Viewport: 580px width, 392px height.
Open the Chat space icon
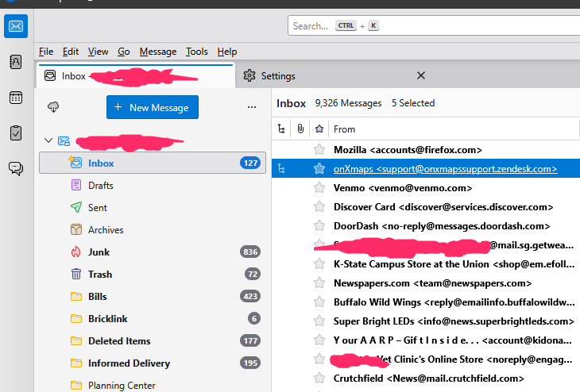coord(16,168)
